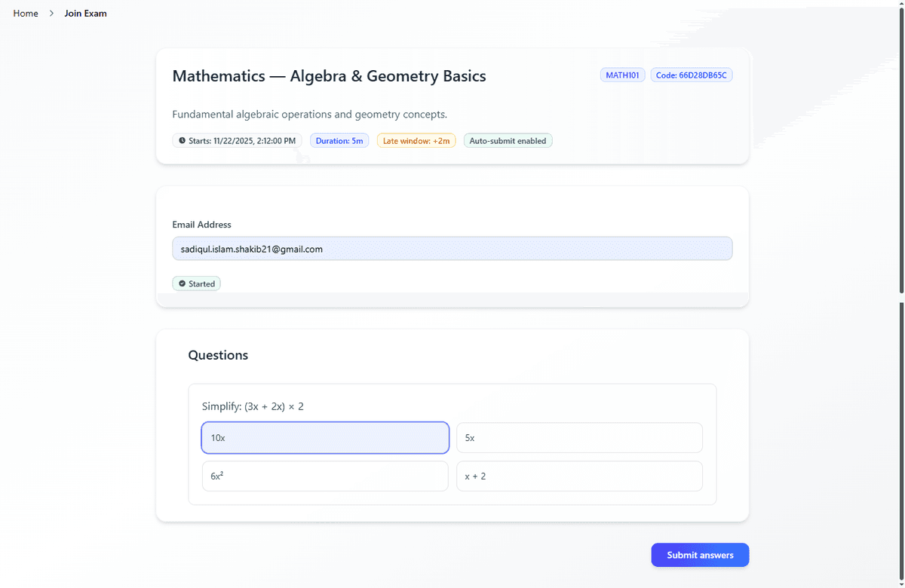The image size is (905, 588).
Task: Click the checkmark icon on the Started badge
Action: pyautogui.click(x=182, y=283)
